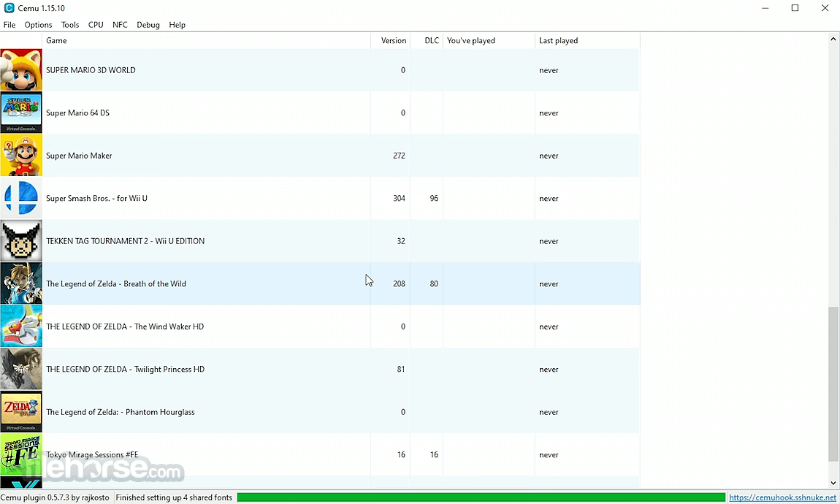Click version 304 for Super Smash Bros.
The height and width of the screenshot is (504, 840).
pos(399,198)
